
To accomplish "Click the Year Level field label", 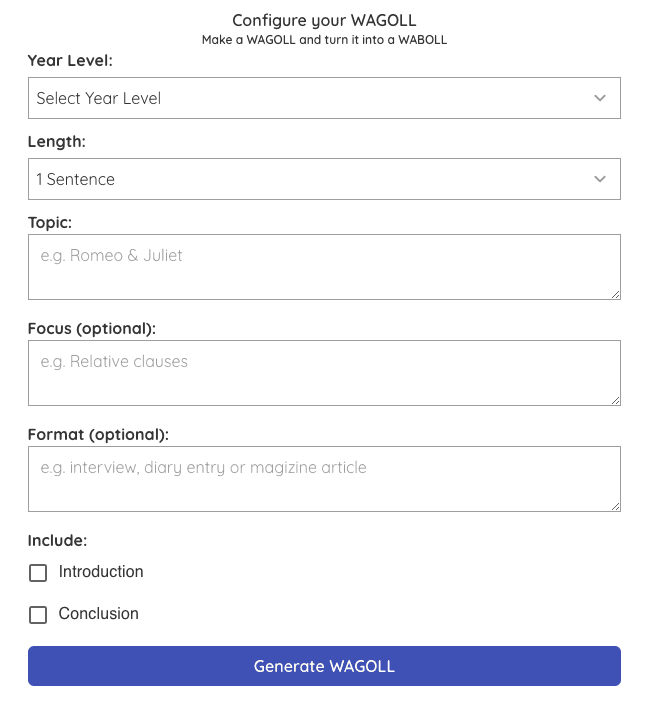I will click(x=70, y=60).
